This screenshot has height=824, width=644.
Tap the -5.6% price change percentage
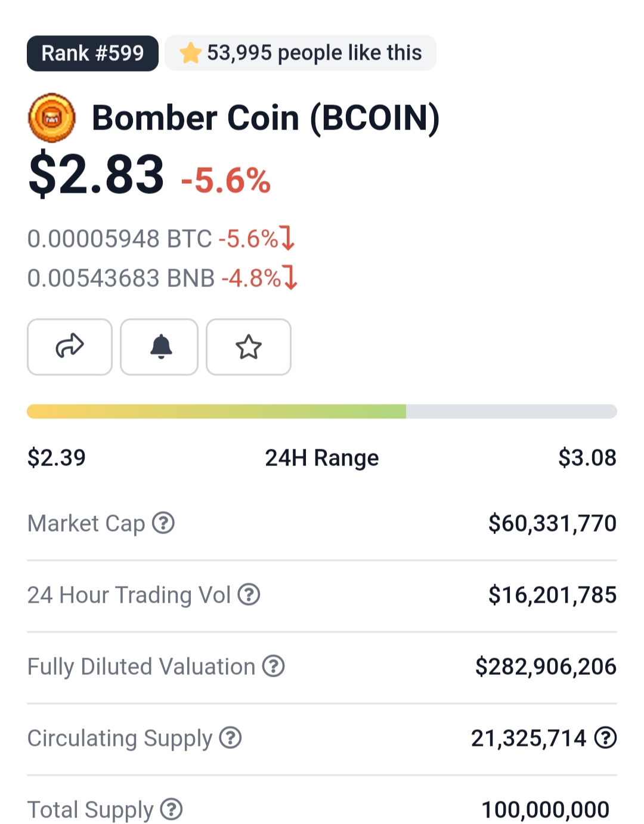[226, 180]
